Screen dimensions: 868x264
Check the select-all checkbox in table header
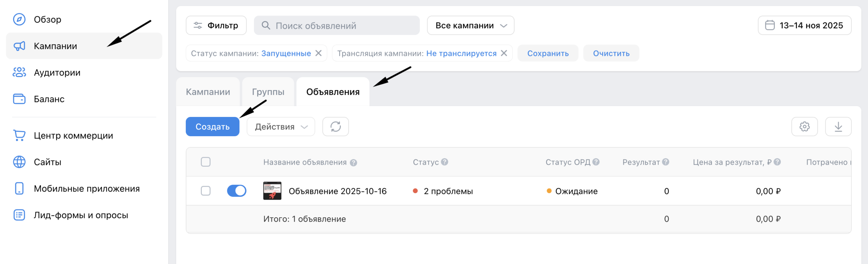tap(205, 162)
